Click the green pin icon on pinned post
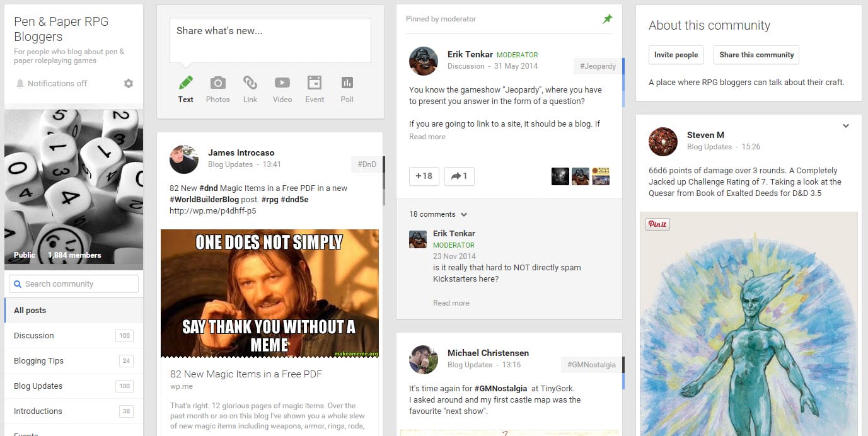The image size is (868, 436). pyautogui.click(x=607, y=19)
